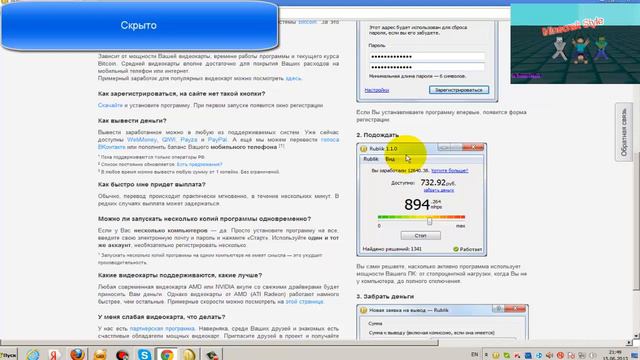
Task: Open the QIWI link
Action: point(169,140)
